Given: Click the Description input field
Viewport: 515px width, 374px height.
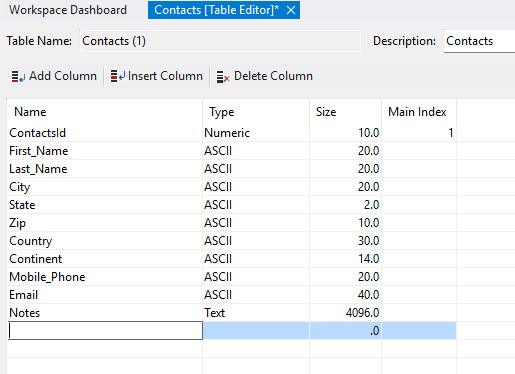Looking at the screenshot, I should tap(479, 41).
